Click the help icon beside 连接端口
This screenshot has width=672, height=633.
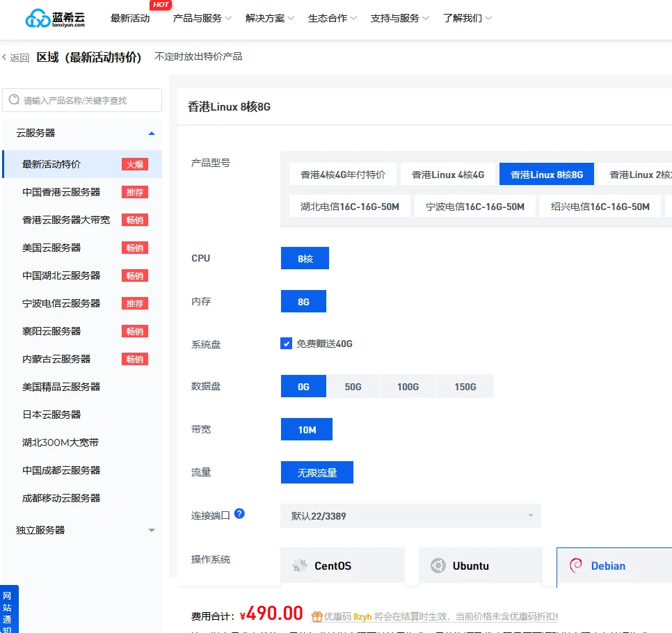point(239,514)
